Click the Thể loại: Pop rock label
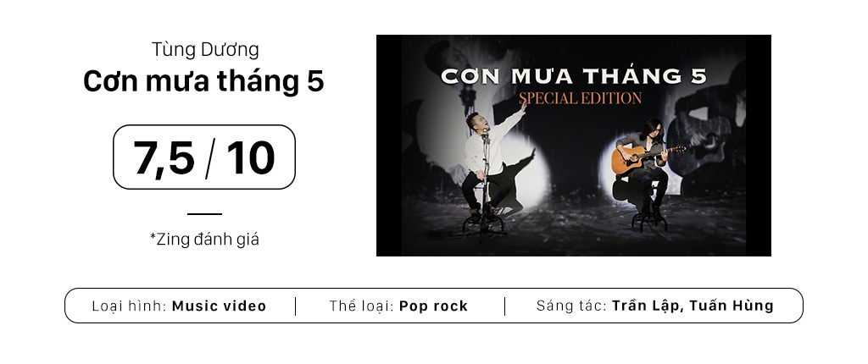Viewport: 868px width, 364px height. point(398,306)
